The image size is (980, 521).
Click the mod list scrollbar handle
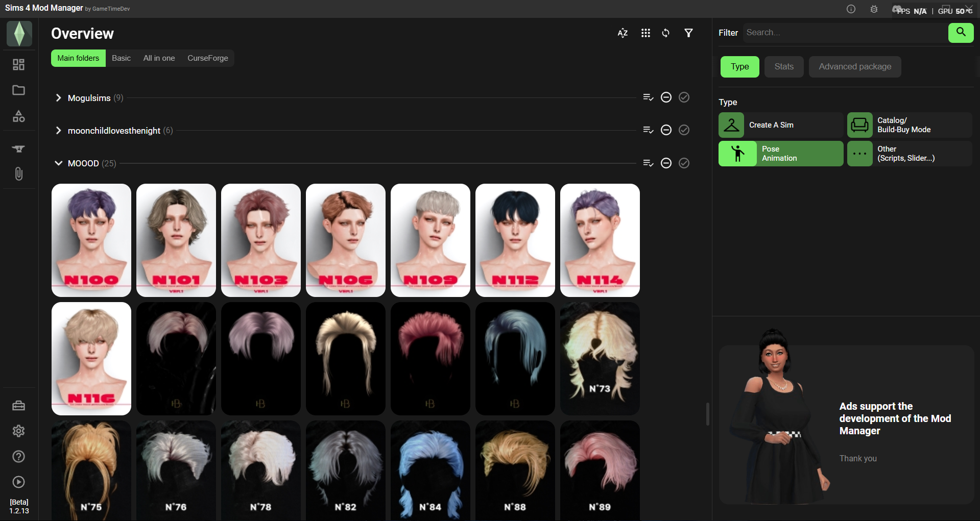(x=707, y=414)
